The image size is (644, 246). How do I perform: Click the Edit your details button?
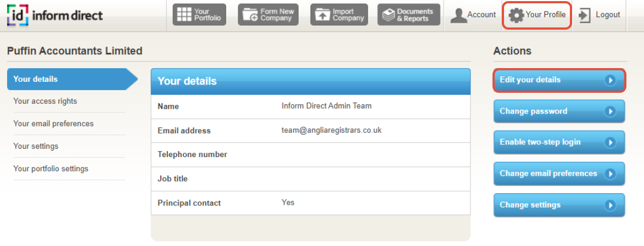click(559, 80)
